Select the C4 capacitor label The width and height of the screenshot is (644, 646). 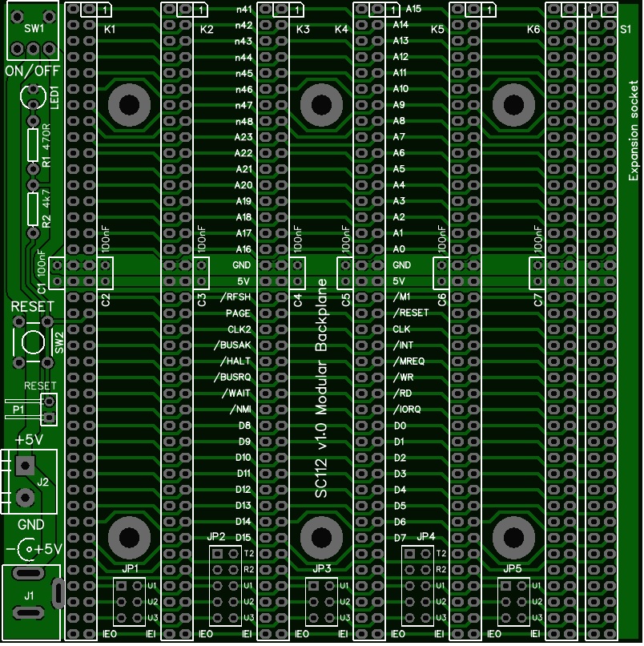[x=298, y=300]
